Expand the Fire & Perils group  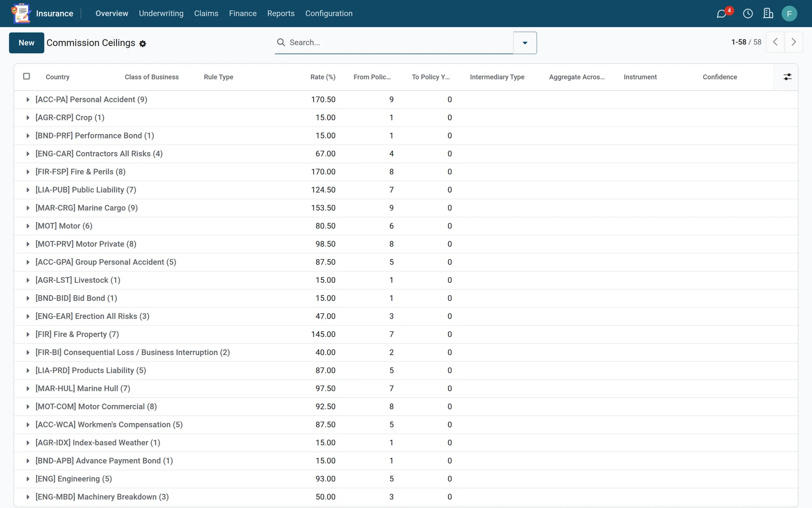tap(406, 172)
